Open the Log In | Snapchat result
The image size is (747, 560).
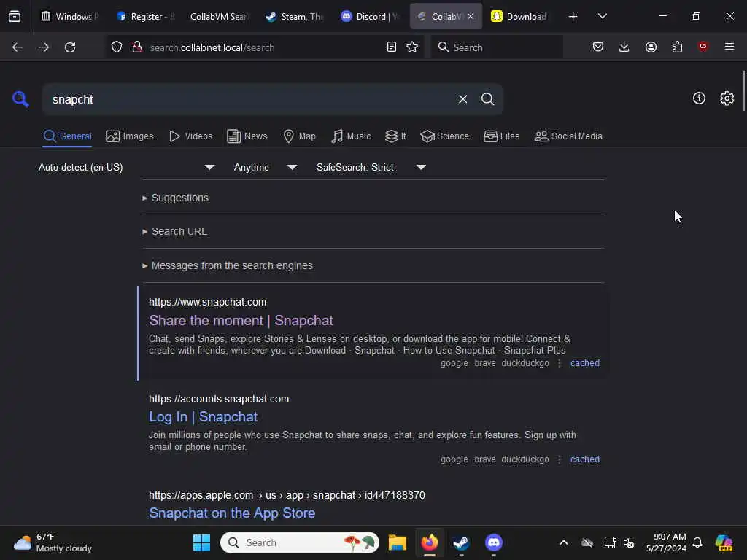tap(203, 416)
